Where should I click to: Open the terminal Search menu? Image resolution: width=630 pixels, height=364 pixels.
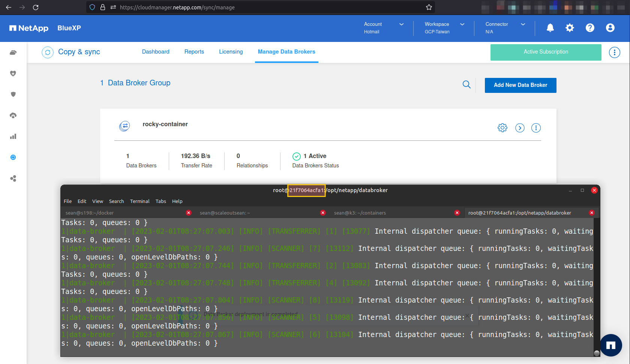point(116,201)
